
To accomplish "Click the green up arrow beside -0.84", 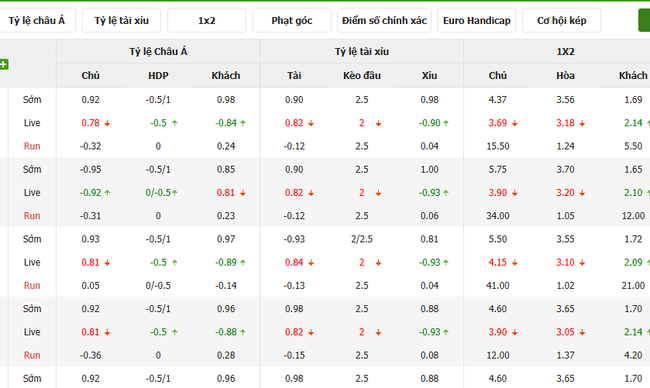I will tap(243, 123).
